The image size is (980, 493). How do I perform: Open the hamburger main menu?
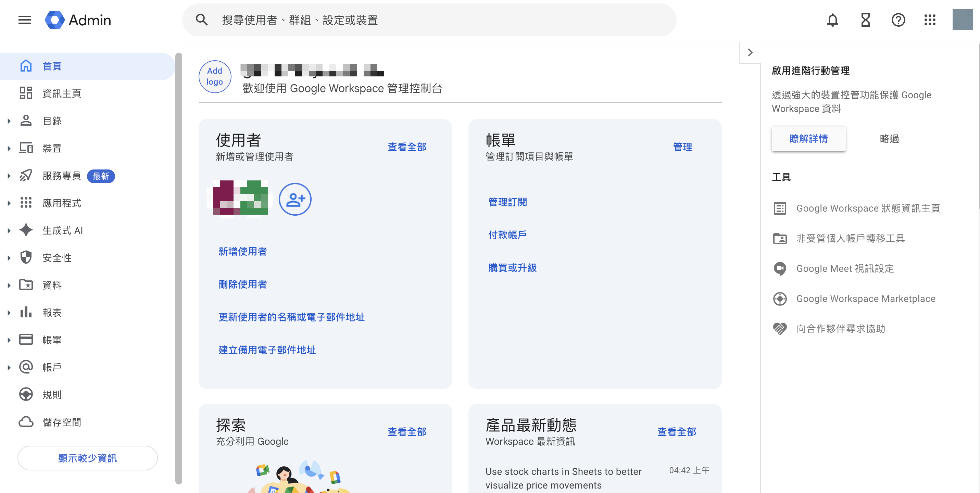[x=25, y=20]
